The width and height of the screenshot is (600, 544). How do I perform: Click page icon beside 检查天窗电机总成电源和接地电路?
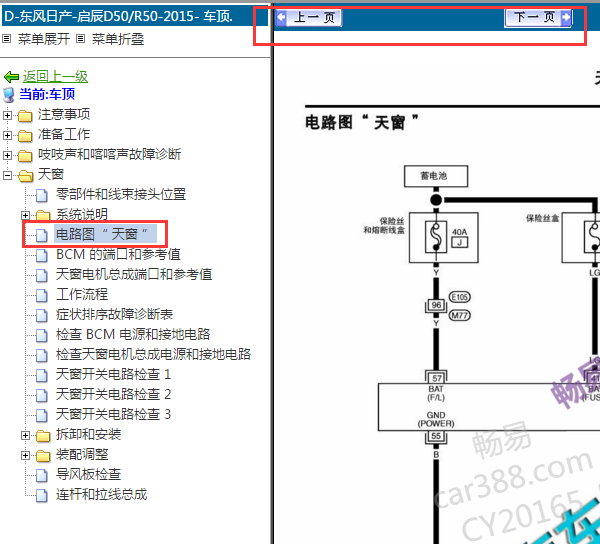(42, 355)
